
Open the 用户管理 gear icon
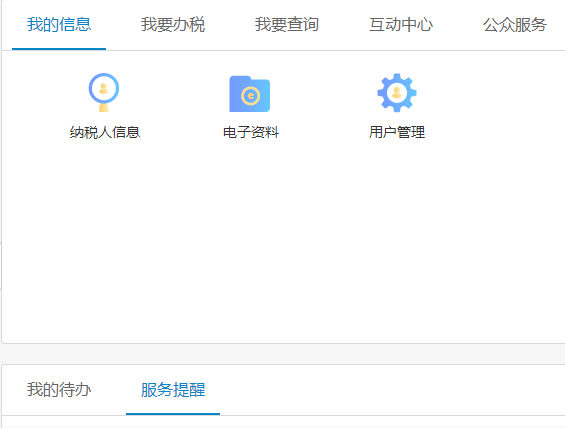(x=397, y=93)
